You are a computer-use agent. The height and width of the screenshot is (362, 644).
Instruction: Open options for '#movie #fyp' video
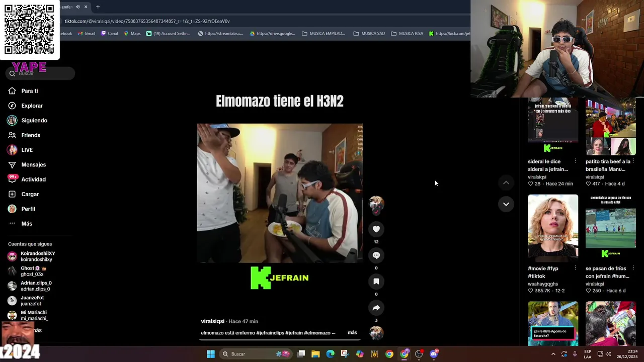pos(576,268)
